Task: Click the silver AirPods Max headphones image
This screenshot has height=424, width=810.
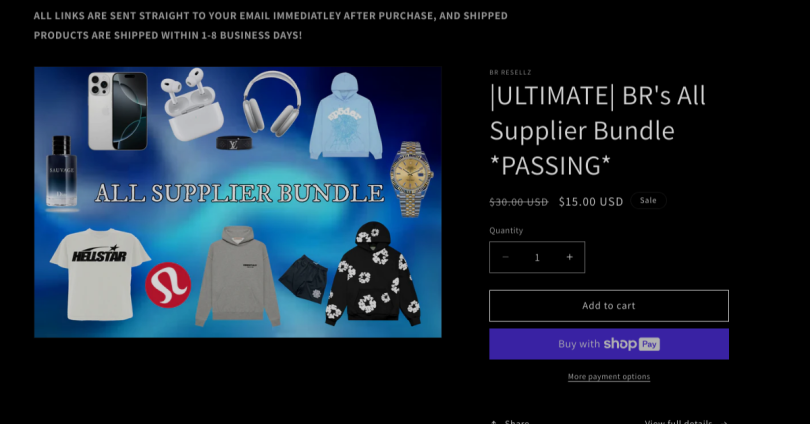Action: 272,103
